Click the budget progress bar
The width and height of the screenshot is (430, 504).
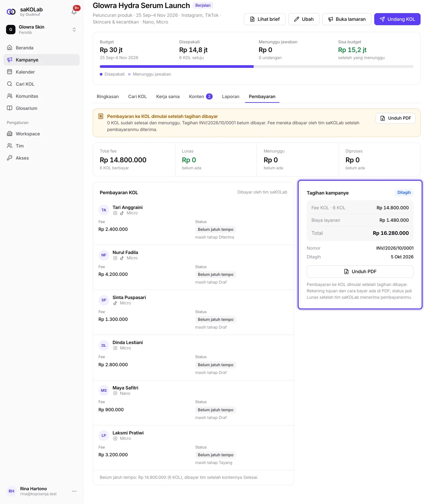(x=257, y=67)
